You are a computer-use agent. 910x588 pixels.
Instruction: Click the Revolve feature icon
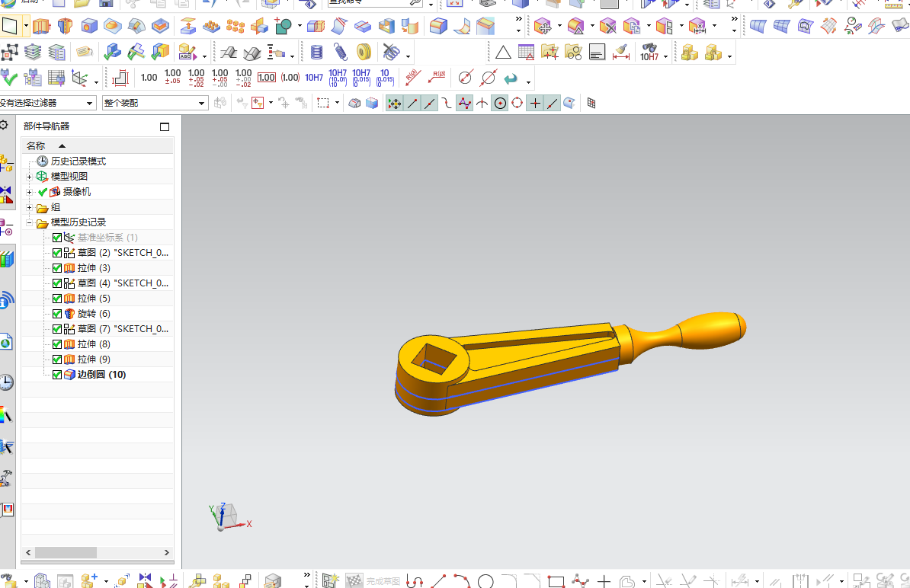pos(65,27)
